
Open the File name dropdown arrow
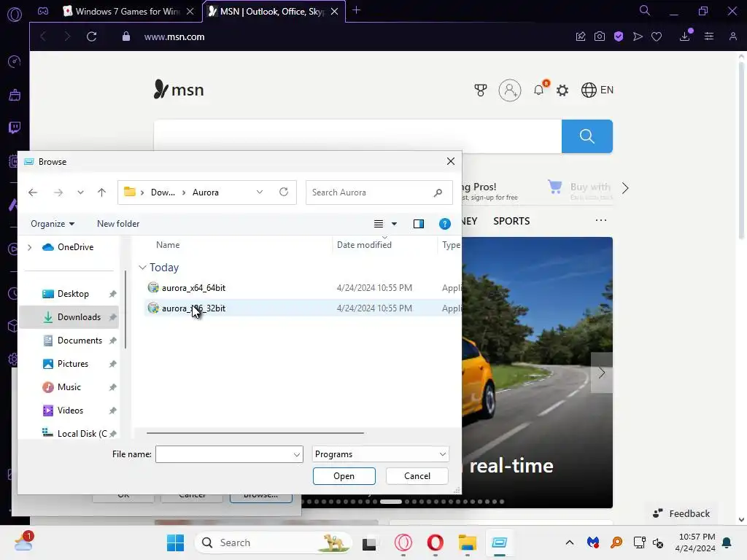click(x=296, y=455)
